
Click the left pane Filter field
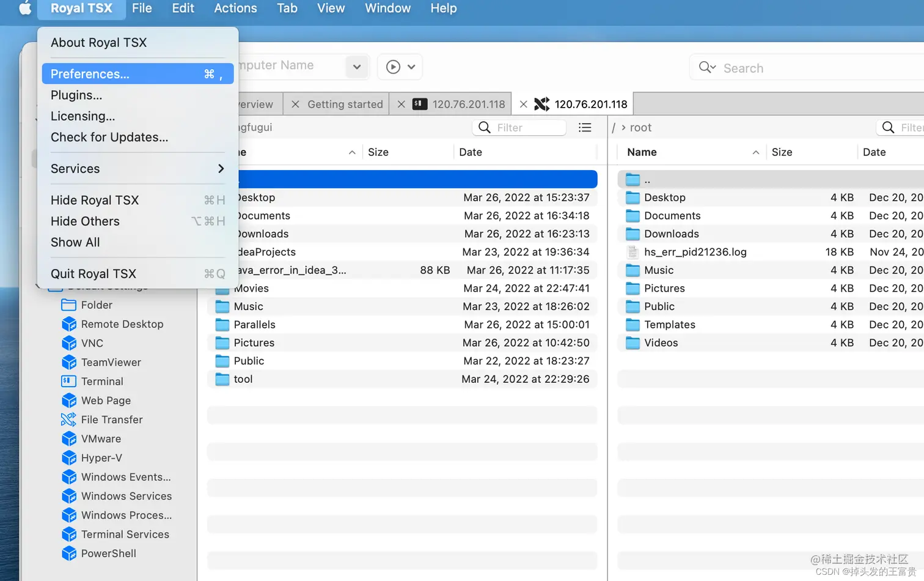519,127
